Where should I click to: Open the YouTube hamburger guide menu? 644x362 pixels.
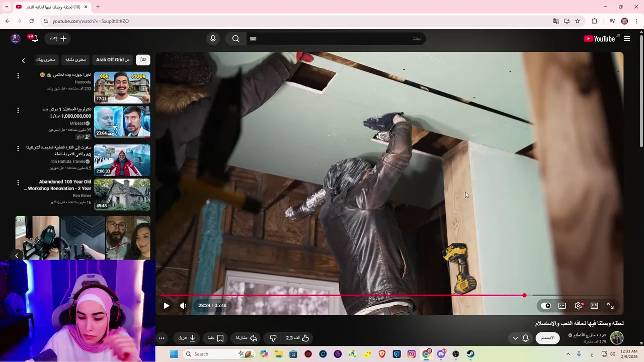coord(627,39)
